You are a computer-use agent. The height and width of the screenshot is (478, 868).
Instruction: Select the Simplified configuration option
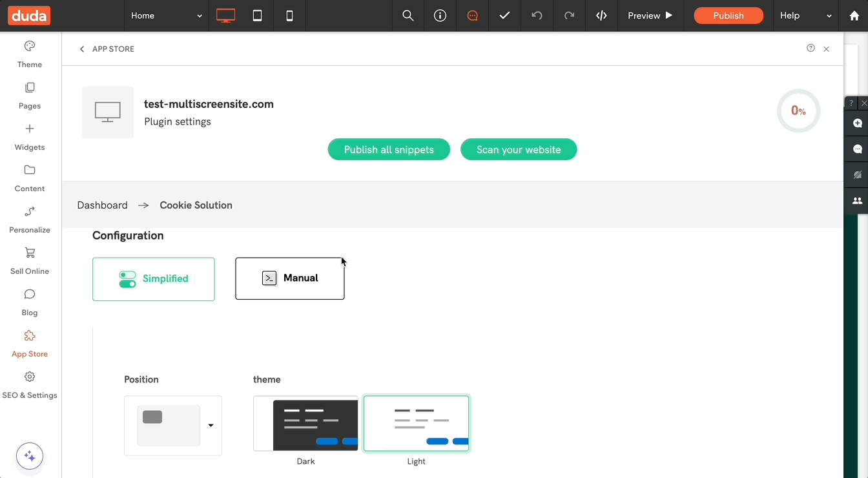click(x=153, y=278)
